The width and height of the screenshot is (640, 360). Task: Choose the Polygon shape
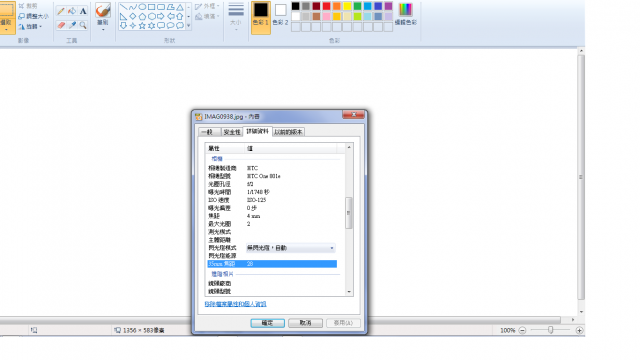[170, 7]
